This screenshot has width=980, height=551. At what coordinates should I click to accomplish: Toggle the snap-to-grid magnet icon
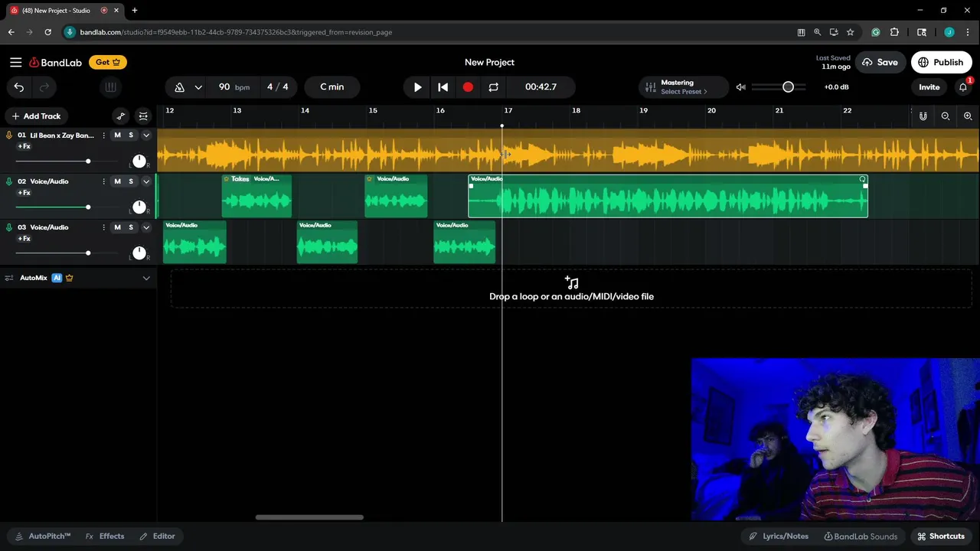[923, 116]
